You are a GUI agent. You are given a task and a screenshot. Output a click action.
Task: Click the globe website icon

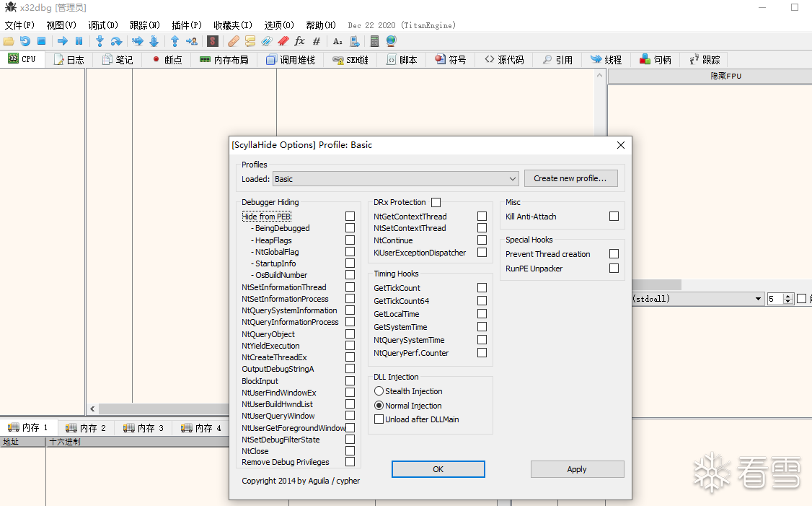click(x=391, y=41)
